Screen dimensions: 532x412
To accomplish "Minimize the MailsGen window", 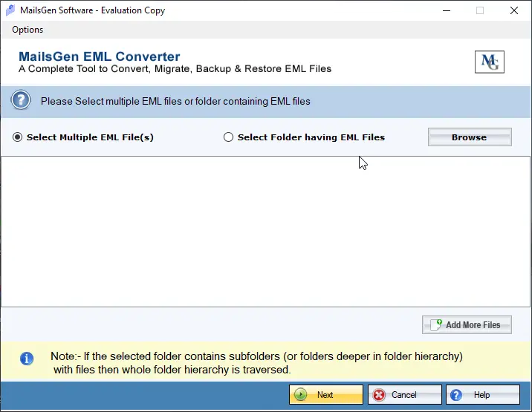I will coord(445,10).
